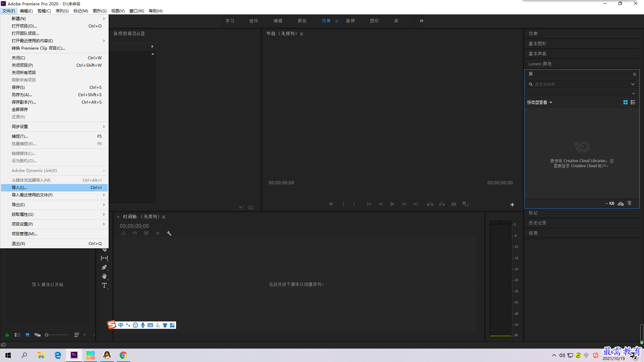644x362 pixels.
Task: Click the Lift icon in program monitor
Action: point(430,204)
